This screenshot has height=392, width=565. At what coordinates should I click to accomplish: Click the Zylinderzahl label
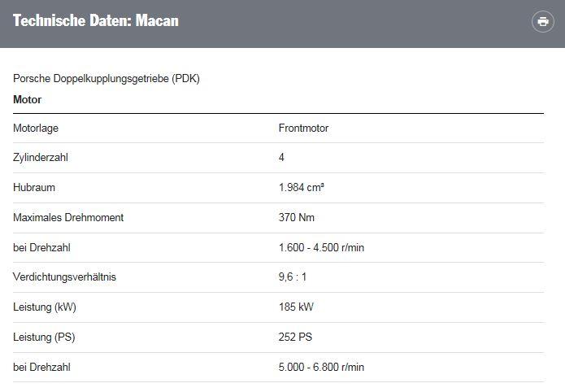(41, 158)
